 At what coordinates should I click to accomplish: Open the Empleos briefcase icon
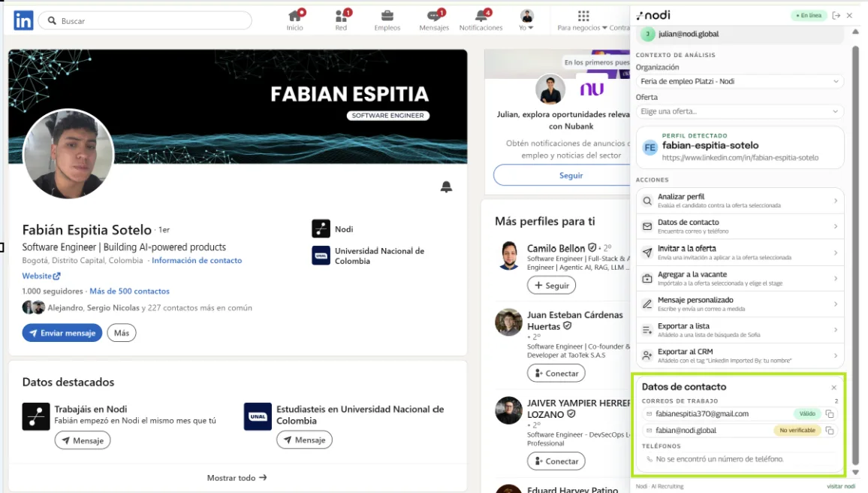[x=387, y=16]
